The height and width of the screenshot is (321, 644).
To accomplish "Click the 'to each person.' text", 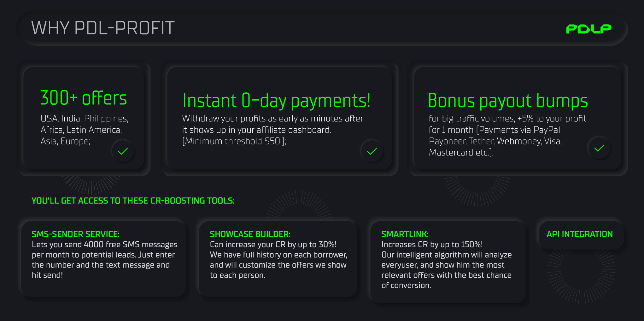I will tap(237, 275).
